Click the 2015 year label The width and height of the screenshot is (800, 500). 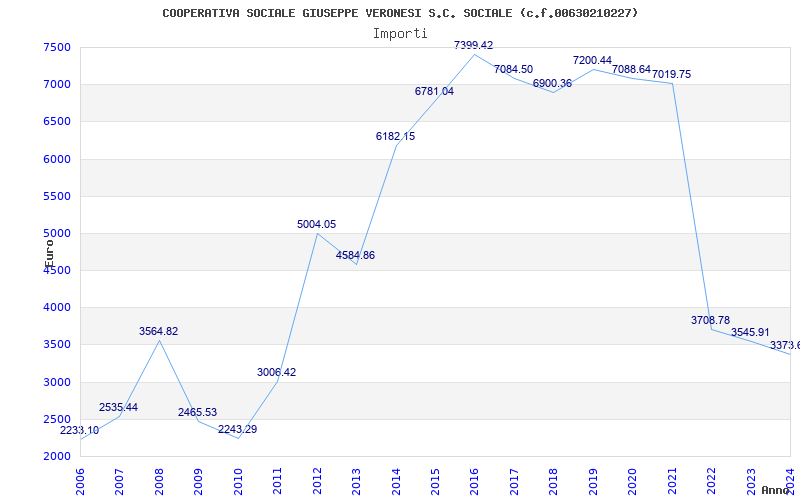point(435,483)
